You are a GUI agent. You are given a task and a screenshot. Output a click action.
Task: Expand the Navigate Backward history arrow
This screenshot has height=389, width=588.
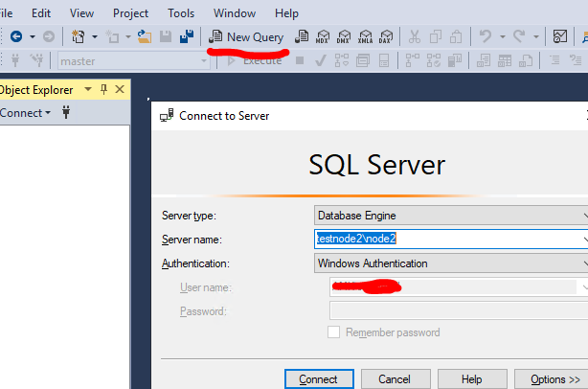(33, 36)
